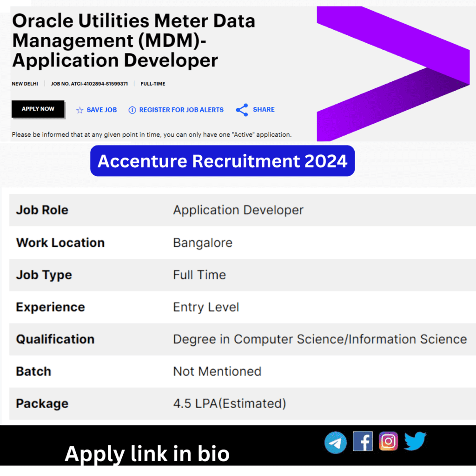Click the Telegram icon at the bottom
Screen dimensions: 476x476
(336, 442)
